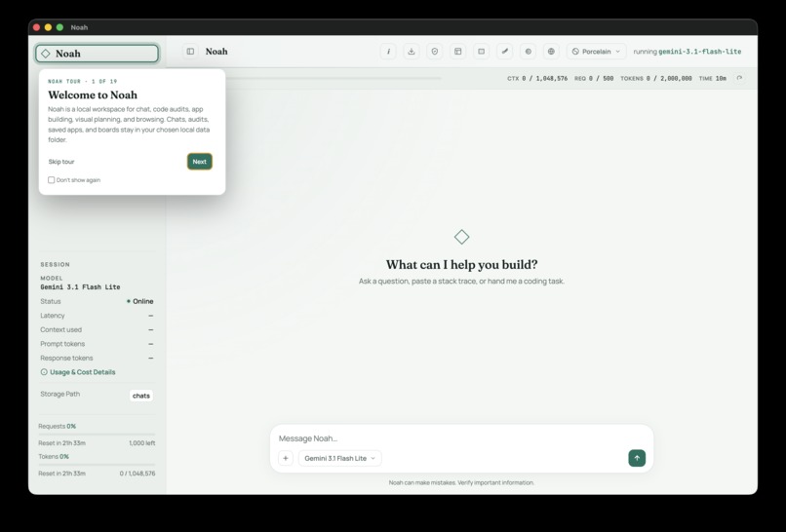
Task: Select the brush icon in the toolbar
Action: pos(505,51)
